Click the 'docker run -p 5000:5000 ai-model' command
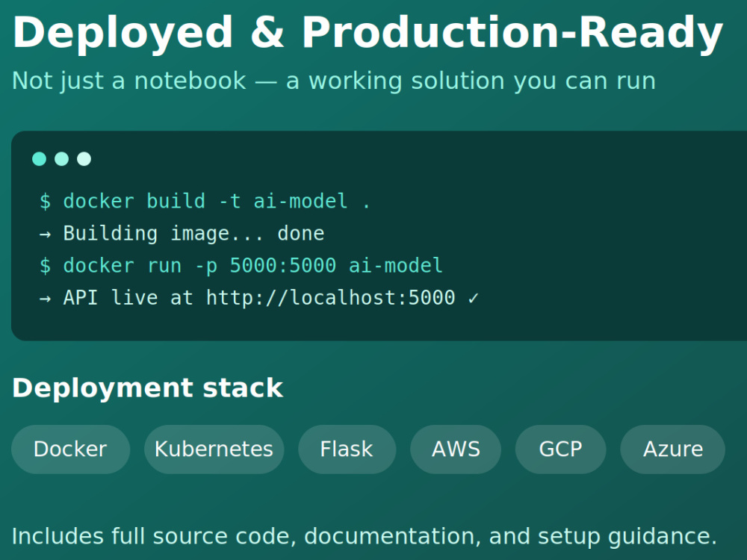This screenshot has width=747, height=560. coord(241,266)
